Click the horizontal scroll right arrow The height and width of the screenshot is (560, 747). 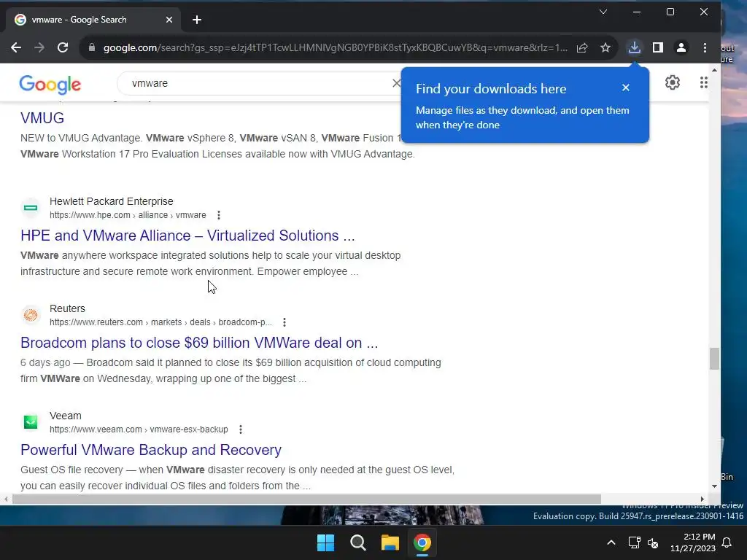click(x=703, y=499)
